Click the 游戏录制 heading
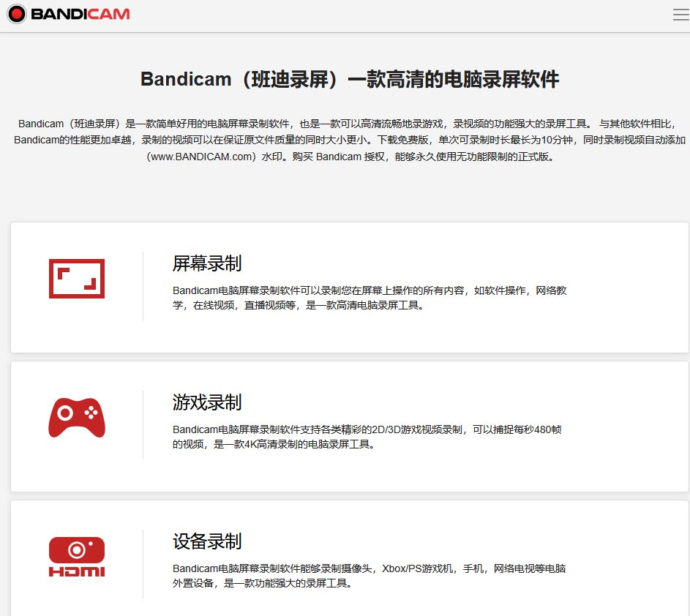The image size is (690, 616). coord(207,402)
